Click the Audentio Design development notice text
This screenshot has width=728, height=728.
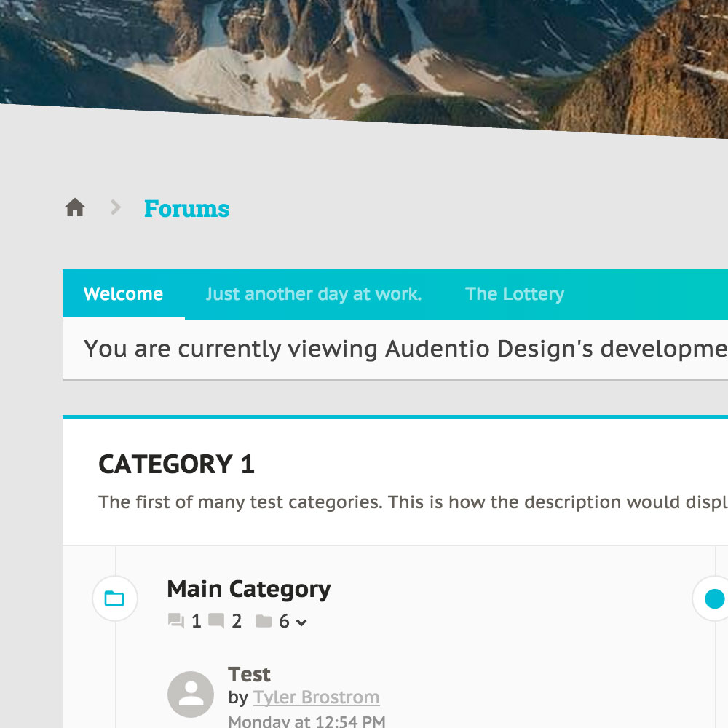[405, 349]
